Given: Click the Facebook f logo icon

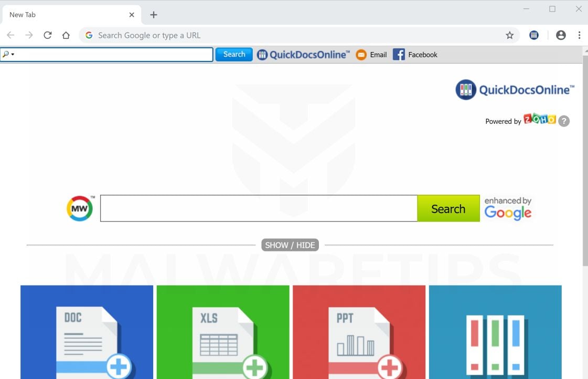Looking at the screenshot, I should (399, 55).
